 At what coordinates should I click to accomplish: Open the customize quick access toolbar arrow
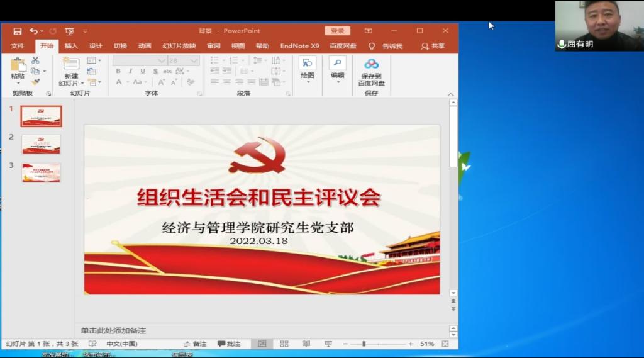[85, 31]
